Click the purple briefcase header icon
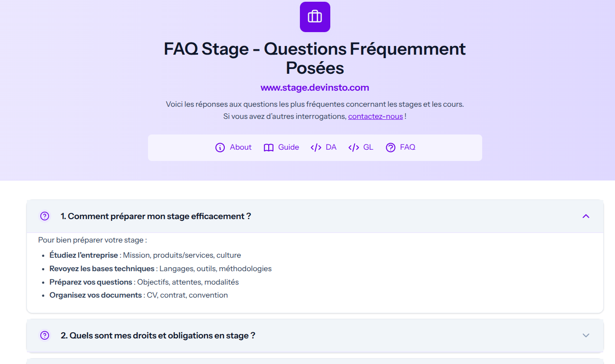The width and height of the screenshot is (615, 364). pos(315,17)
